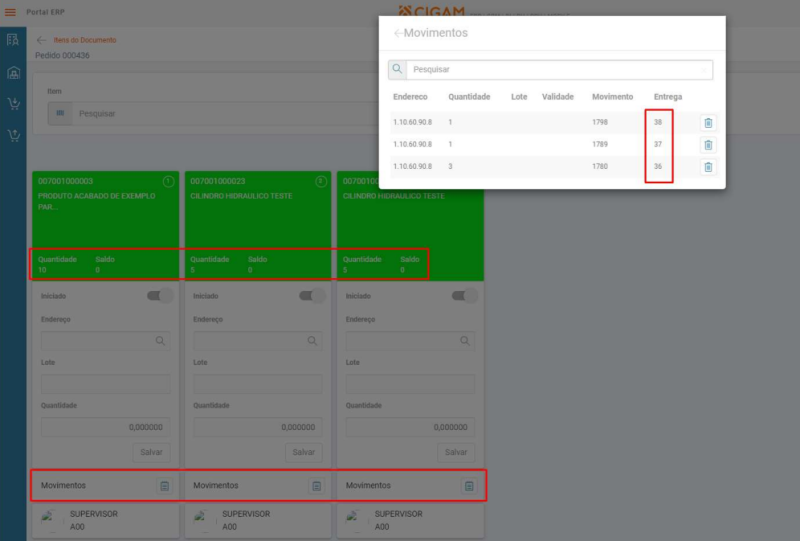Image resolution: width=800 pixels, height=541 pixels.
Task: Click the Quantidade column header in Movimentos popup
Action: click(469, 97)
